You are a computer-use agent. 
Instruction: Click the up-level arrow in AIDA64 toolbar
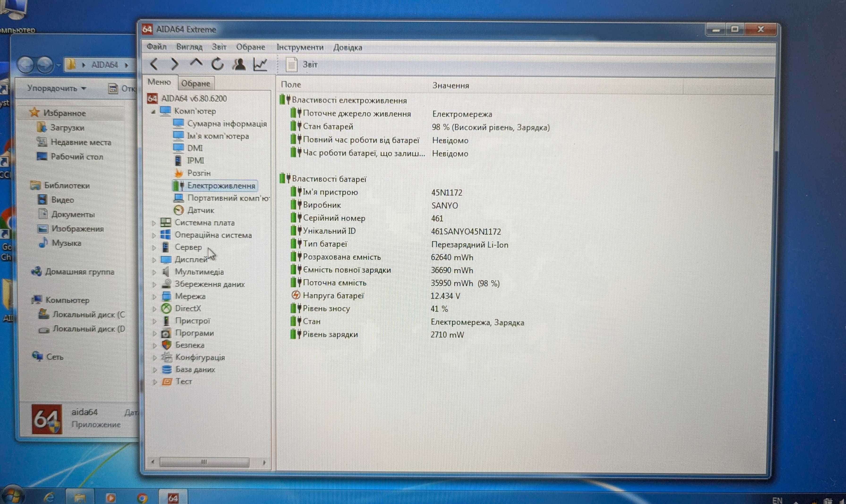pos(196,63)
